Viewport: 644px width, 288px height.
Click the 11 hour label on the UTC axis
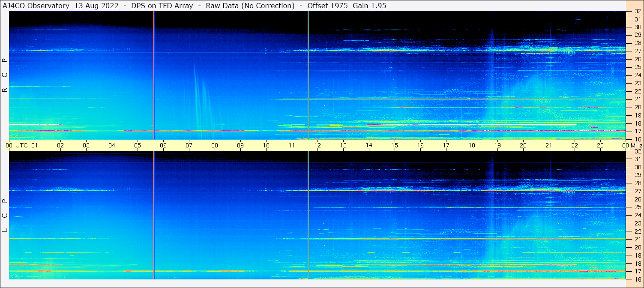coord(292,145)
